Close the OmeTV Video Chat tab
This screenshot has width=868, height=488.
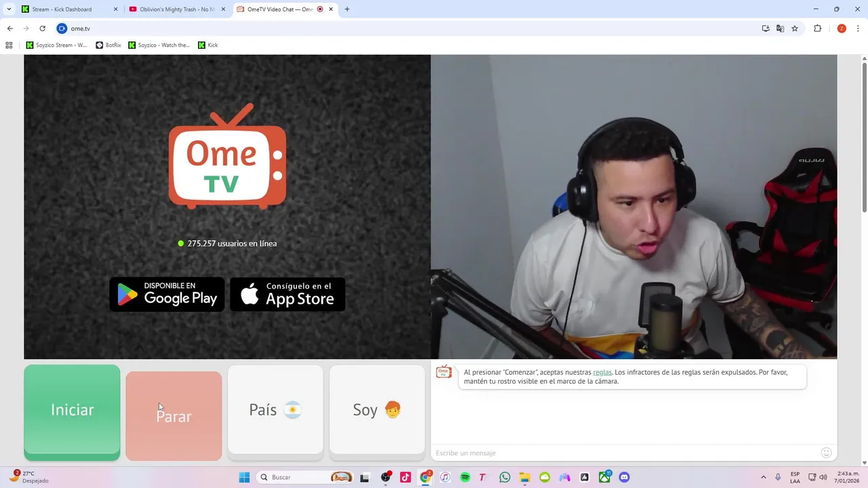330,9
